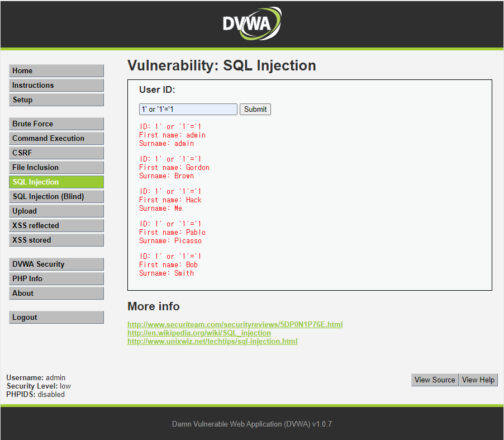
Task: Open XSS stored in sidebar
Action: (56, 240)
